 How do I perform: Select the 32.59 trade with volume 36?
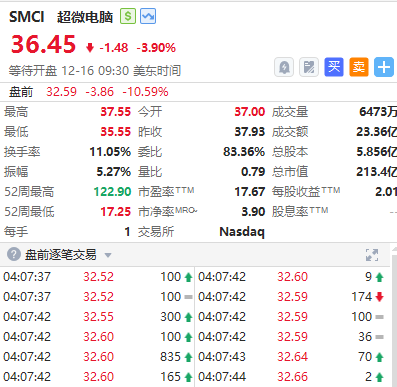point(291,336)
